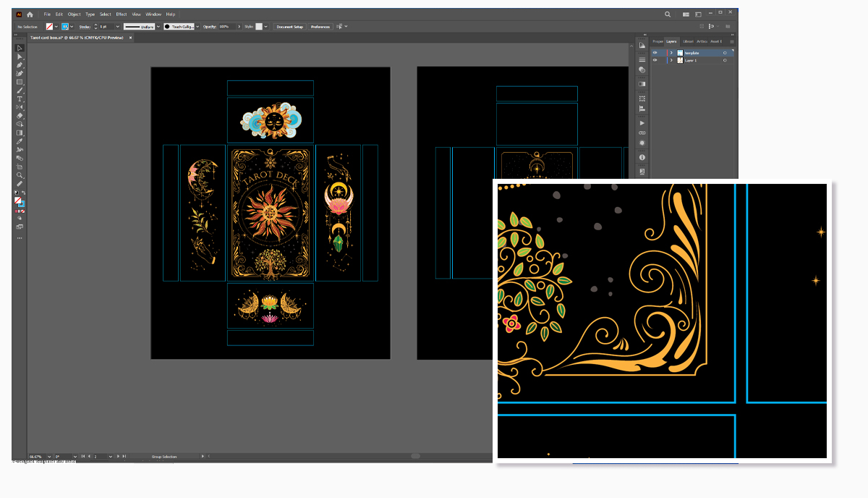The height and width of the screenshot is (498, 868).
Task: Choose the Rectangle tool
Action: (20, 82)
